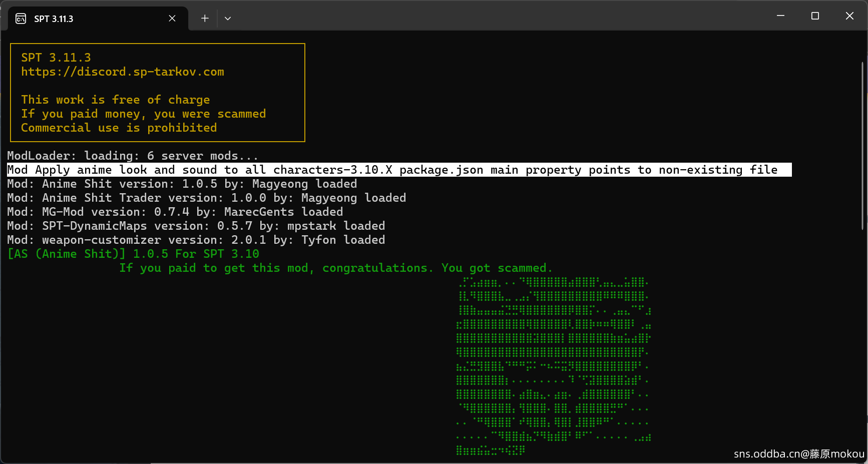Open a new terminal tab

tap(205, 19)
